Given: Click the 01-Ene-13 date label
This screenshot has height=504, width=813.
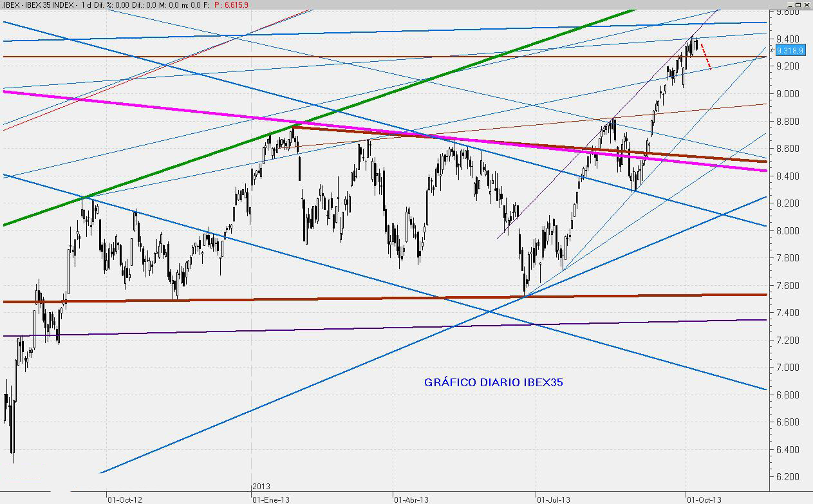Looking at the screenshot, I should 270,499.
